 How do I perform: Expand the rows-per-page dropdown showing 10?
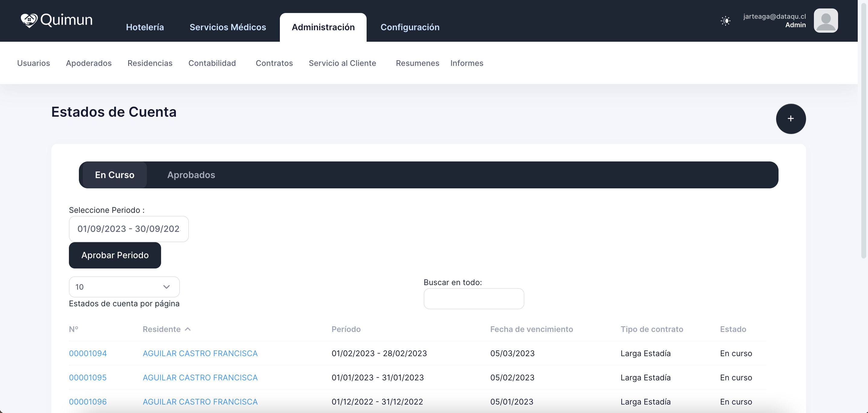(124, 287)
